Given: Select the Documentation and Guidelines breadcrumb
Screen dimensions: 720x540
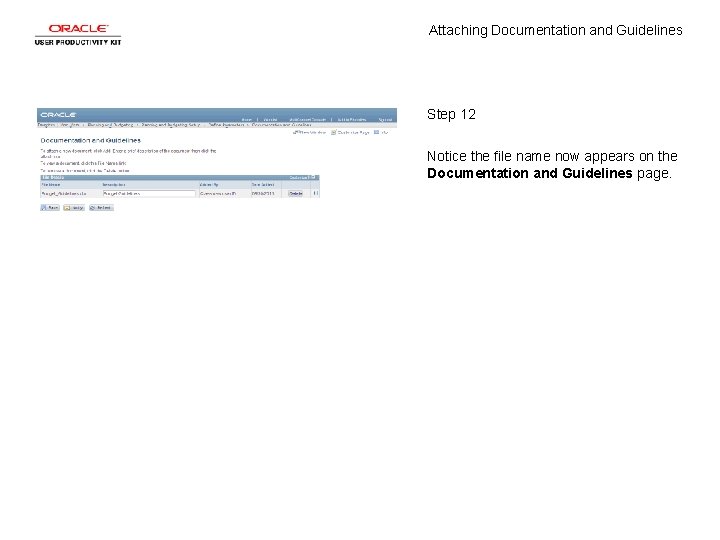Looking at the screenshot, I should point(281,125).
